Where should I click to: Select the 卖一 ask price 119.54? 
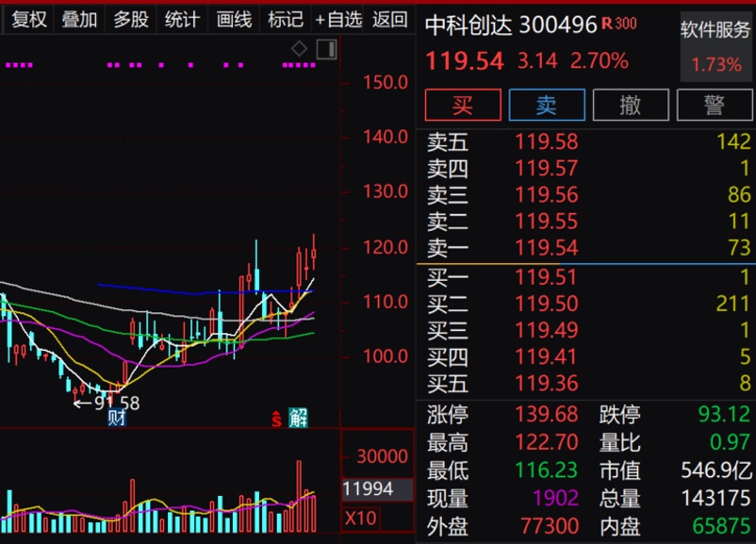coord(547,248)
